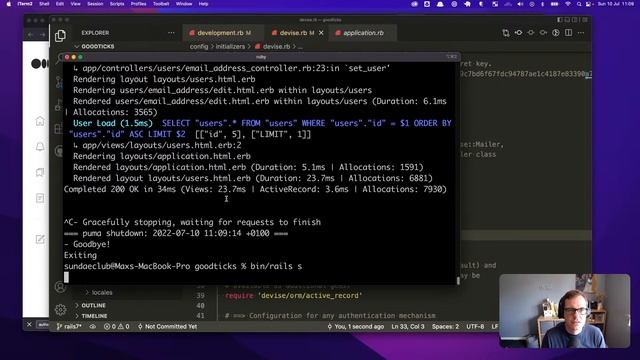Click the notifications bell in browser sidebar
Screen dimensions: 640x360
(x=40, y=147)
